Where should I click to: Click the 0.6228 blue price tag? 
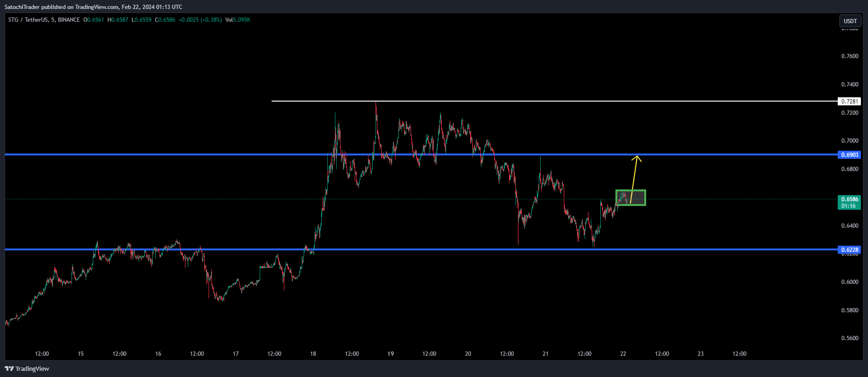[x=849, y=249]
